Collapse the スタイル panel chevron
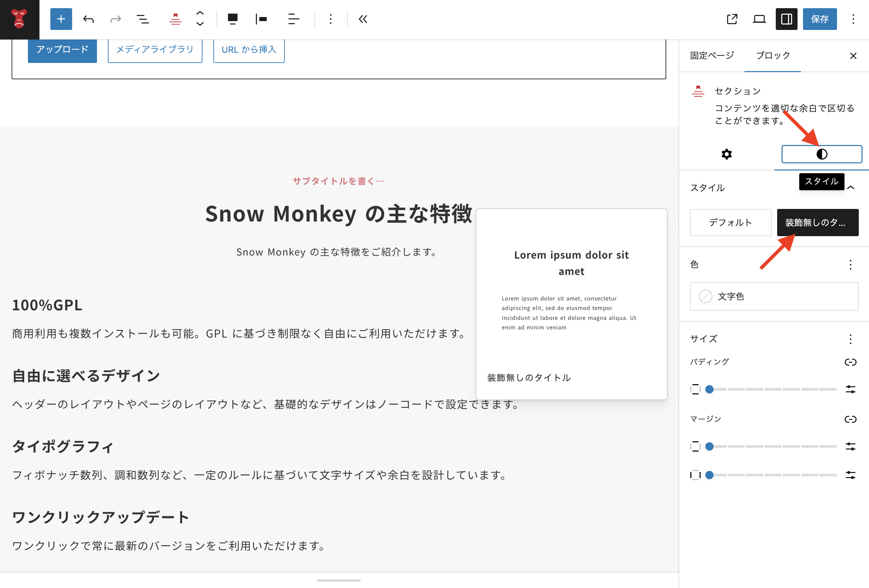Image resolution: width=869 pixels, height=588 pixels. point(850,187)
